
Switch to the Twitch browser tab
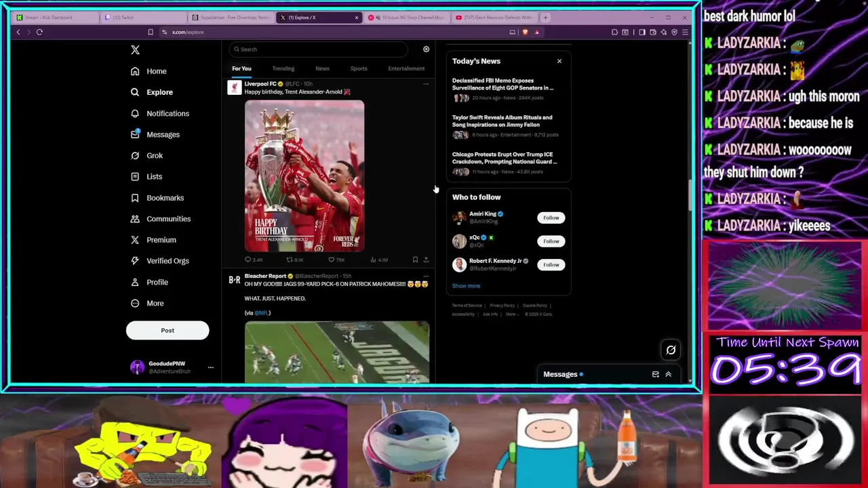click(144, 18)
